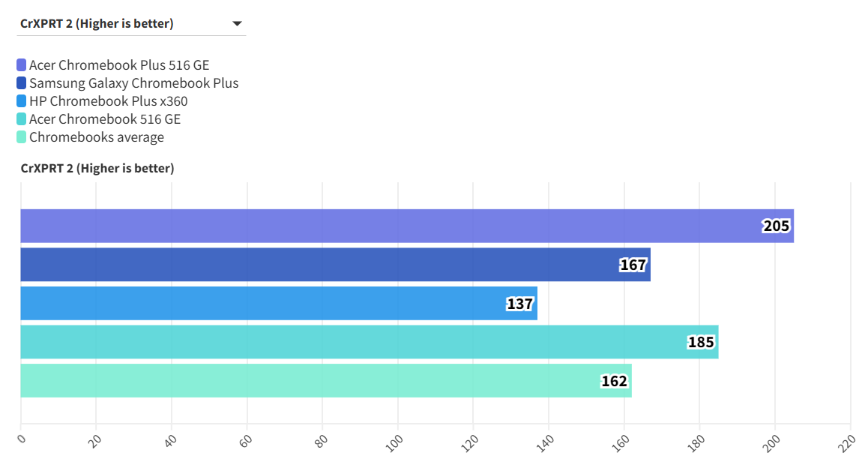Click the dropdown arrow next to CrXPRT 2
Image resolution: width=868 pixels, height=468 pixels.
(x=237, y=24)
